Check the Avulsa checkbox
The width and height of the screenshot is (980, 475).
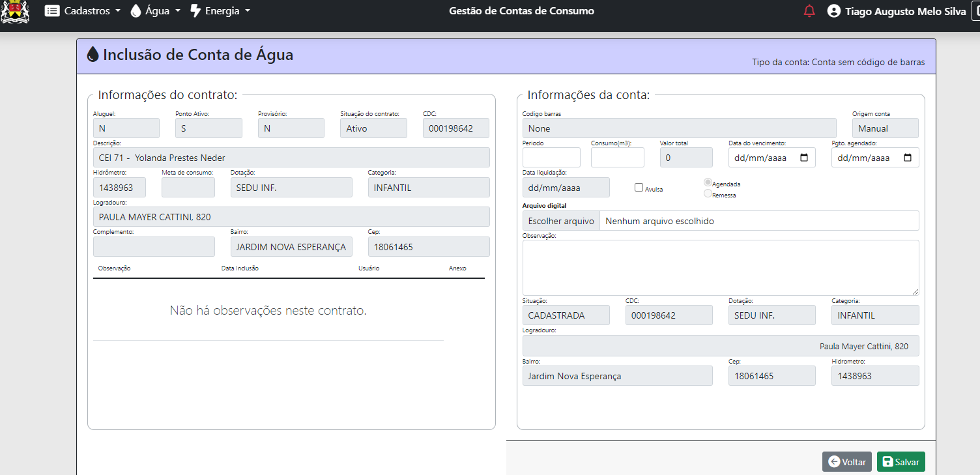pos(639,188)
